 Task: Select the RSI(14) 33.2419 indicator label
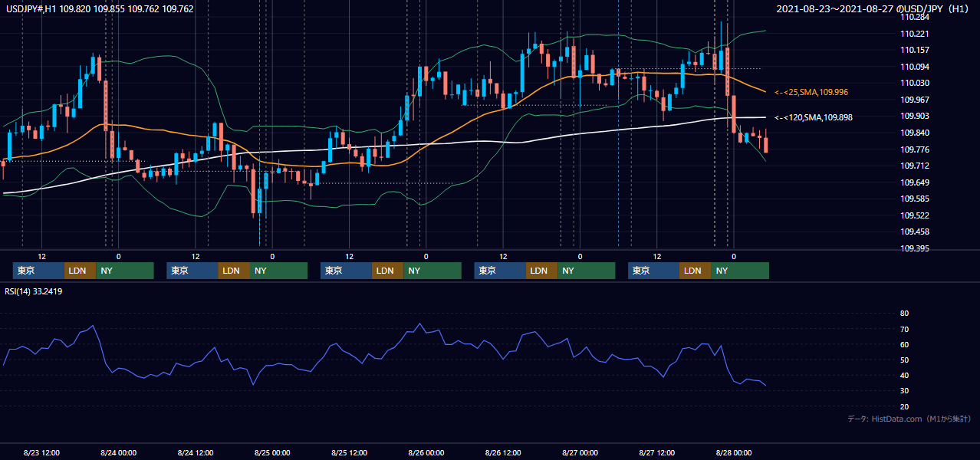pos(33,291)
